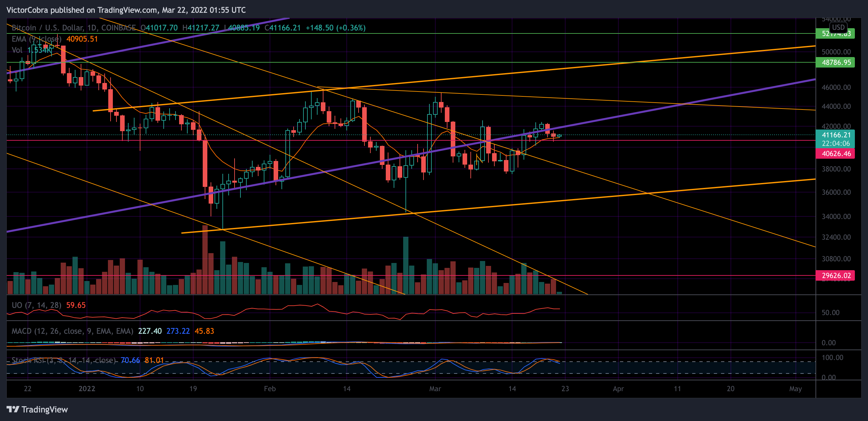Viewport: 868px width, 421px height.
Task: Click the MACD histogram value 45.83
Action: (x=204, y=331)
